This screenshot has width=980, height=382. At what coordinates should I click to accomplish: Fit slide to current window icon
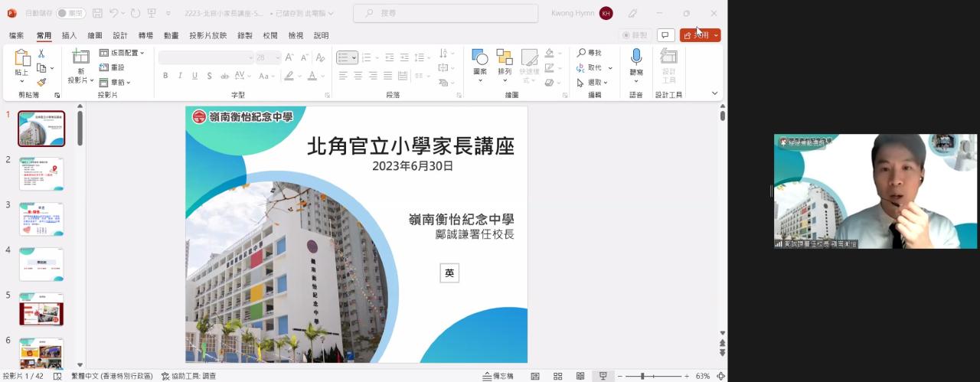[x=720, y=376]
